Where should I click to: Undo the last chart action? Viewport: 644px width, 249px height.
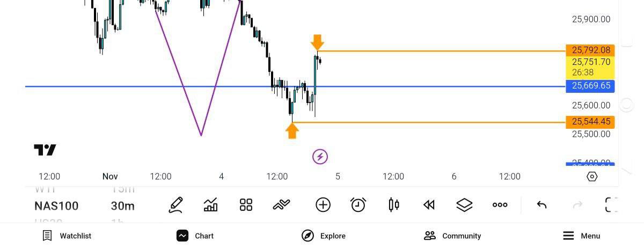click(541, 205)
